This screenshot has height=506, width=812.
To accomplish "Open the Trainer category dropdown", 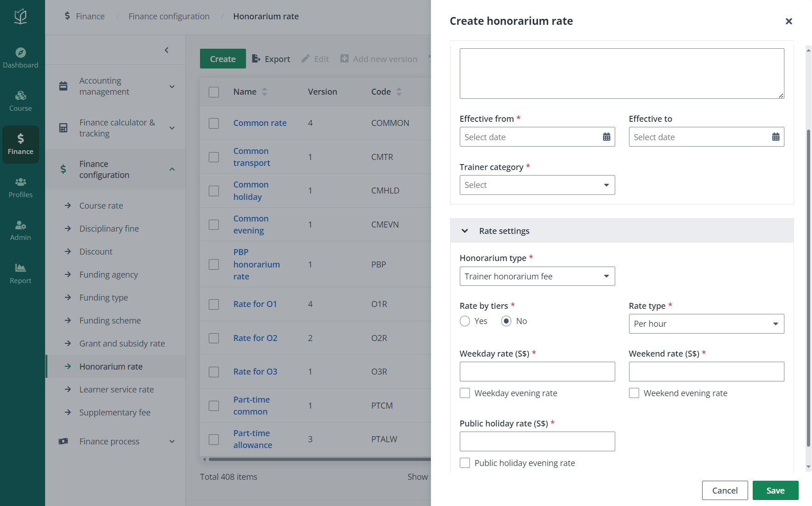I will click(537, 185).
